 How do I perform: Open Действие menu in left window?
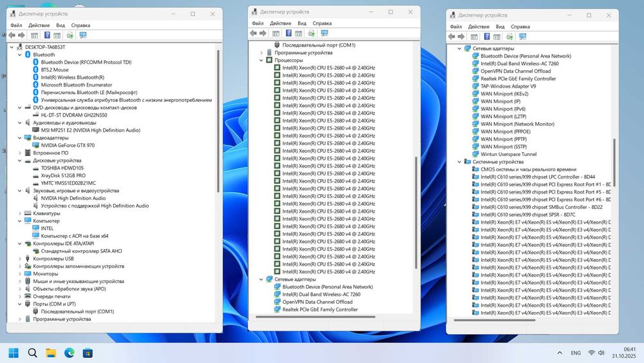(39, 25)
